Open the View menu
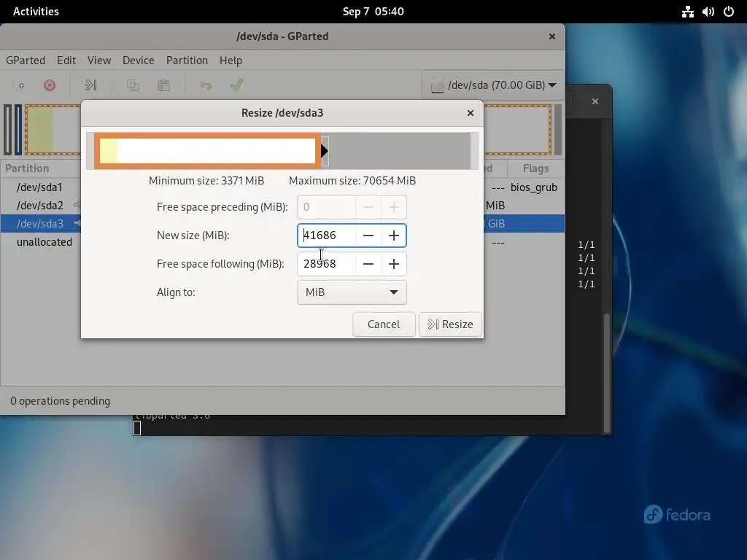 (x=99, y=61)
